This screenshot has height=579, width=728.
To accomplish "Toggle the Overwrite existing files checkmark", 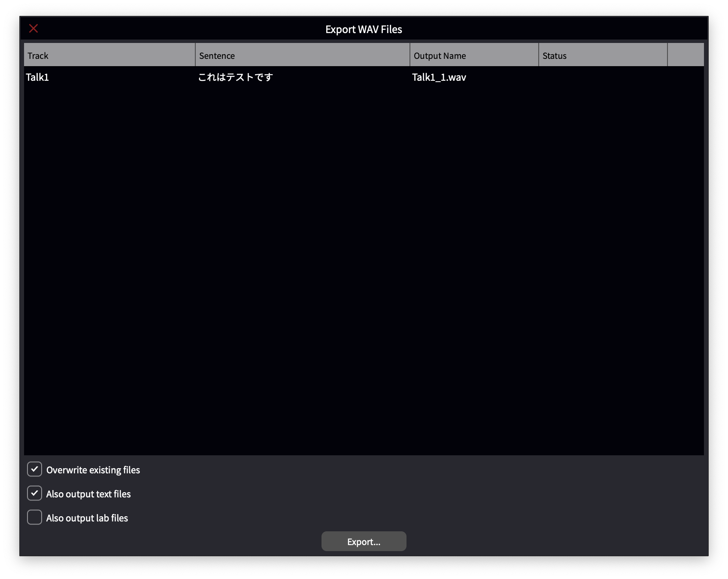I will [x=34, y=469].
